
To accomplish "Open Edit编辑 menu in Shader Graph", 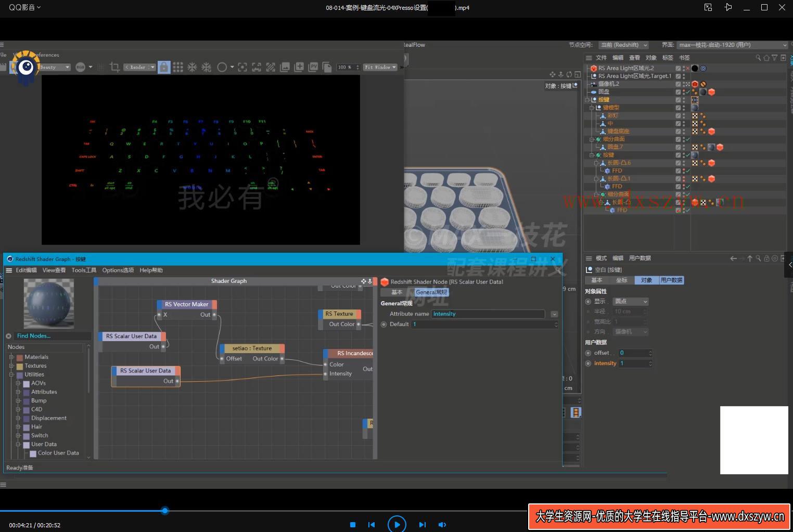I will (26, 270).
